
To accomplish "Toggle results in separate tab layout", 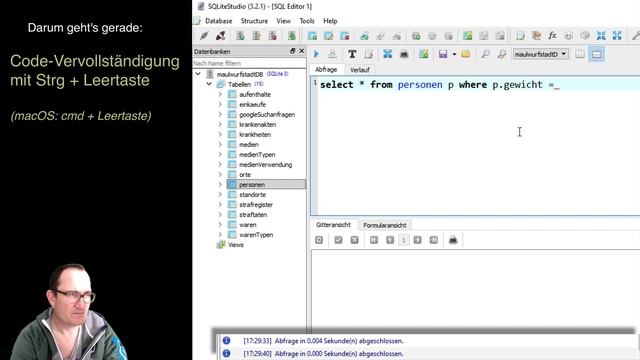I will pos(580,54).
